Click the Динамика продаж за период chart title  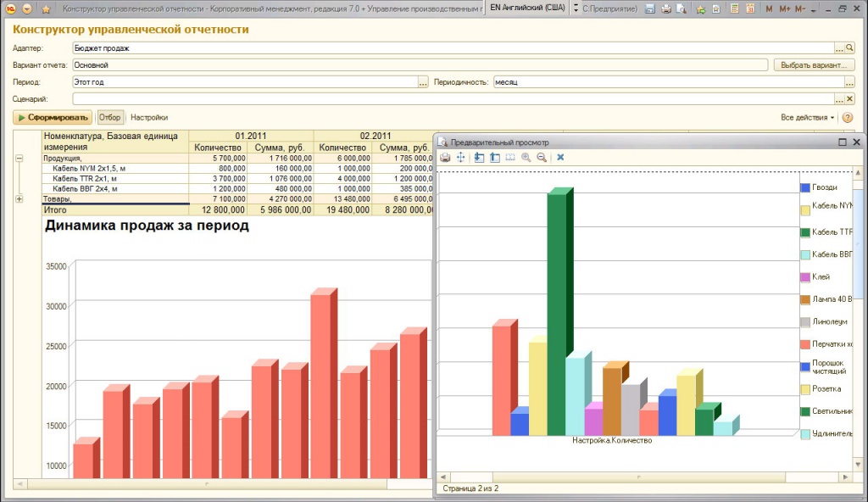[x=147, y=226]
